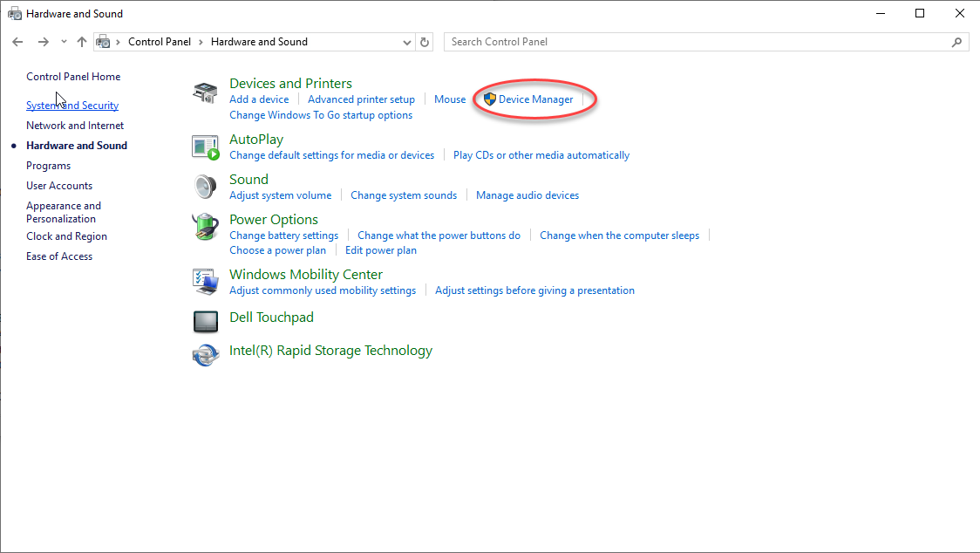Go back using the Back arrow
The height and width of the screenshot is (553, 980).
point(17,42)
